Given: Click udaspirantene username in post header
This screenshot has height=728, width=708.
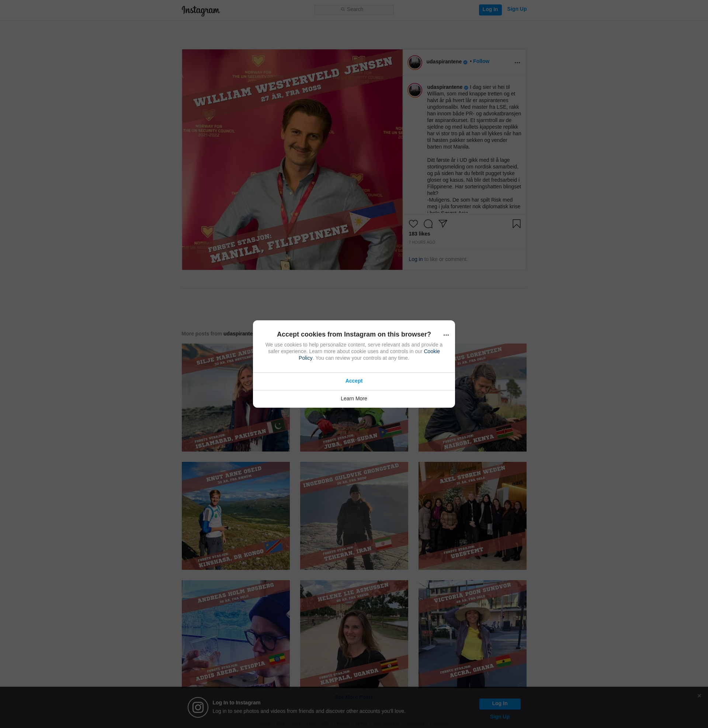Looking at the screenshot, I should [x=444, y=62].
